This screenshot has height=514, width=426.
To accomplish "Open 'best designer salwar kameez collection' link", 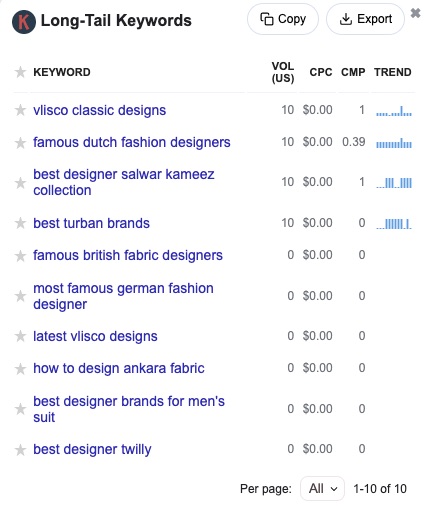I will click(124, 182).
